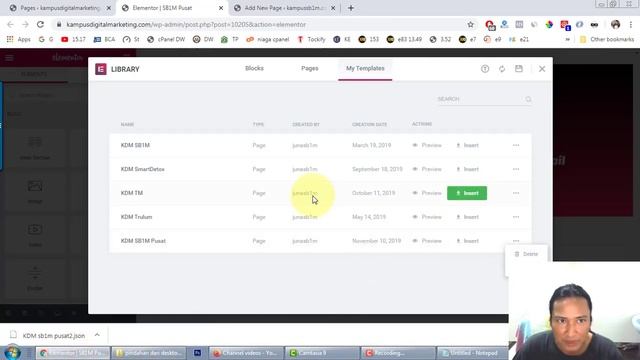The image size is (640, 360).
Task: Click the Name column header
Action: point(127,124)
